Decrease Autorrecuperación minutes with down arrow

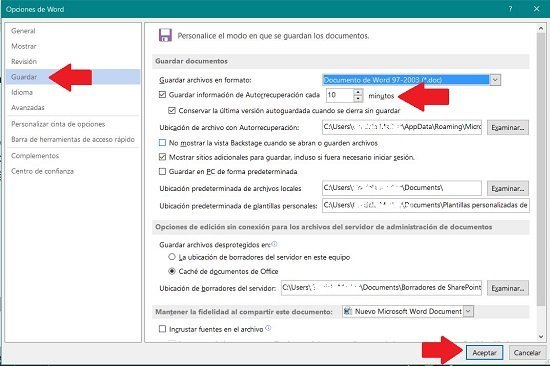click(358, 99)
